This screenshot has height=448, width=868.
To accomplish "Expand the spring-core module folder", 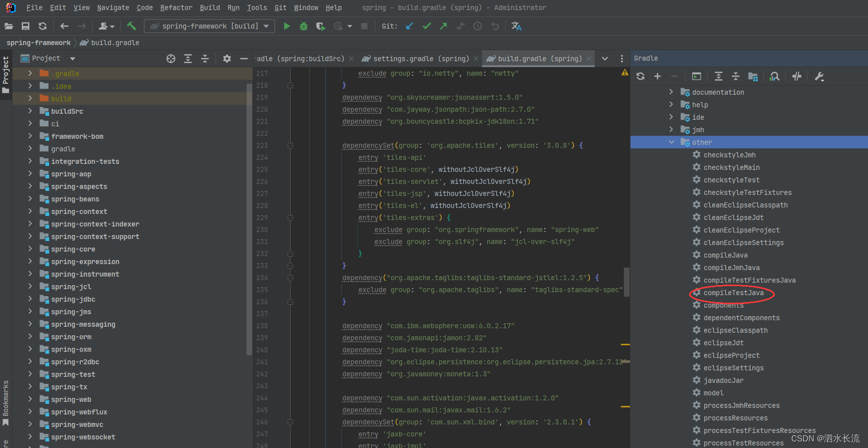I will pyautogui.click(x=30, y=249).
